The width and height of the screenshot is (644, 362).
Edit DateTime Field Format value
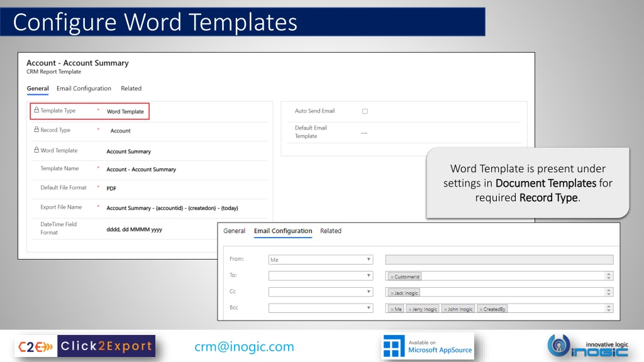click(x=135, y=229)
